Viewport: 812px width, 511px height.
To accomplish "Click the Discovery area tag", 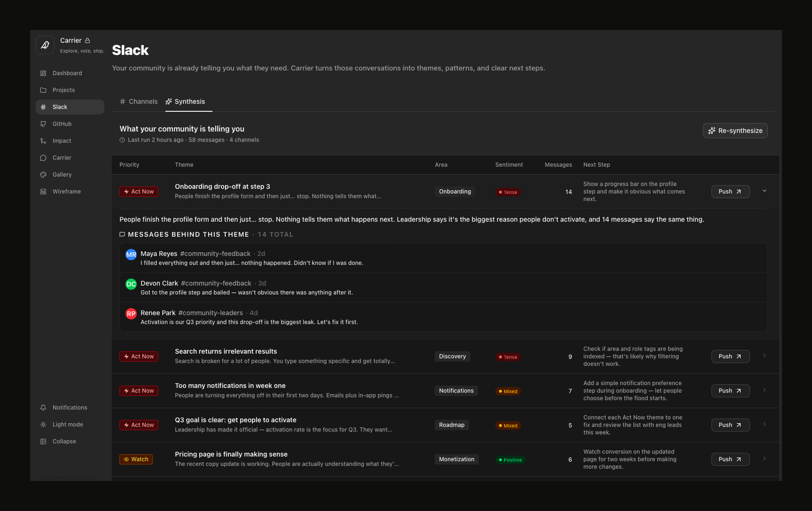I will click(453, 356).
